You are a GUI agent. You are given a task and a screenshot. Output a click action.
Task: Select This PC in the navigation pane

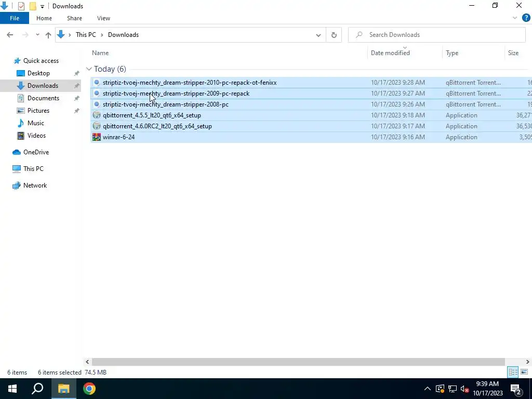[33, 169]
